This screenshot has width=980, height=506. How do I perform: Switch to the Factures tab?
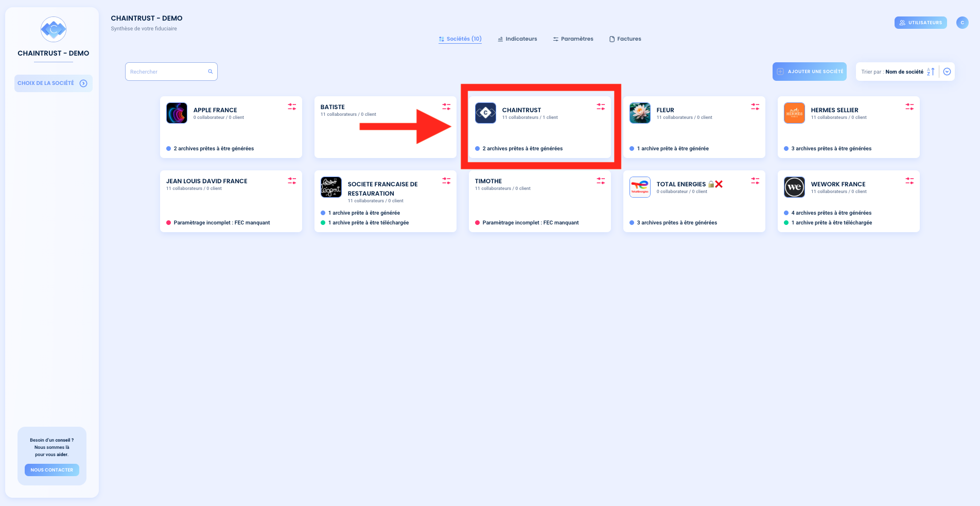(x=625, y=39)
